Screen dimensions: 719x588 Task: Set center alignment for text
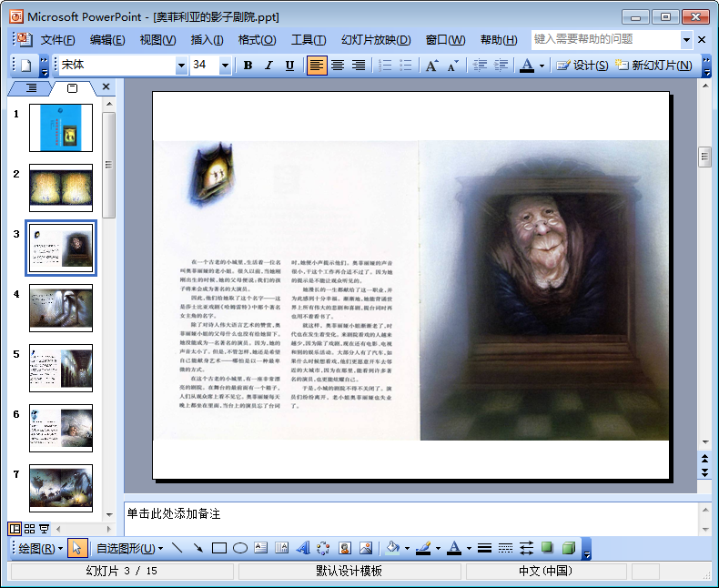point(338,66)
